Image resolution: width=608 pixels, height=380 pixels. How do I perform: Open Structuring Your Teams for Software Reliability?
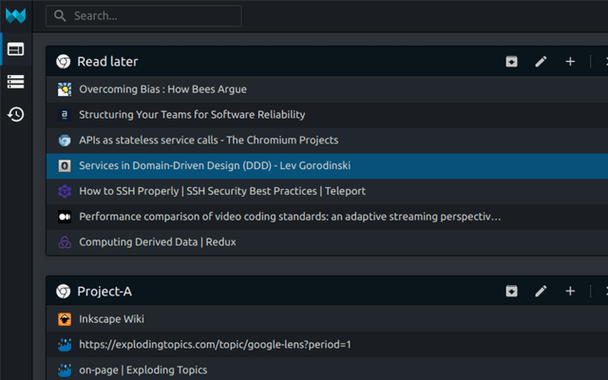click(x=327, y=115)
